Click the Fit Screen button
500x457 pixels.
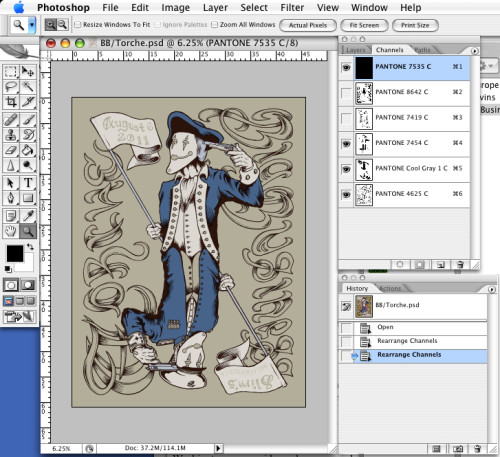pos(364,25)
